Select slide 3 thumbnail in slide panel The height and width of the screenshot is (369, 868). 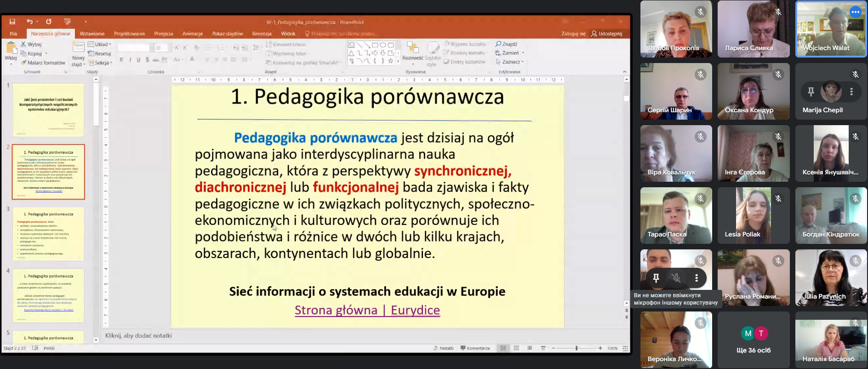pos(48,234)
